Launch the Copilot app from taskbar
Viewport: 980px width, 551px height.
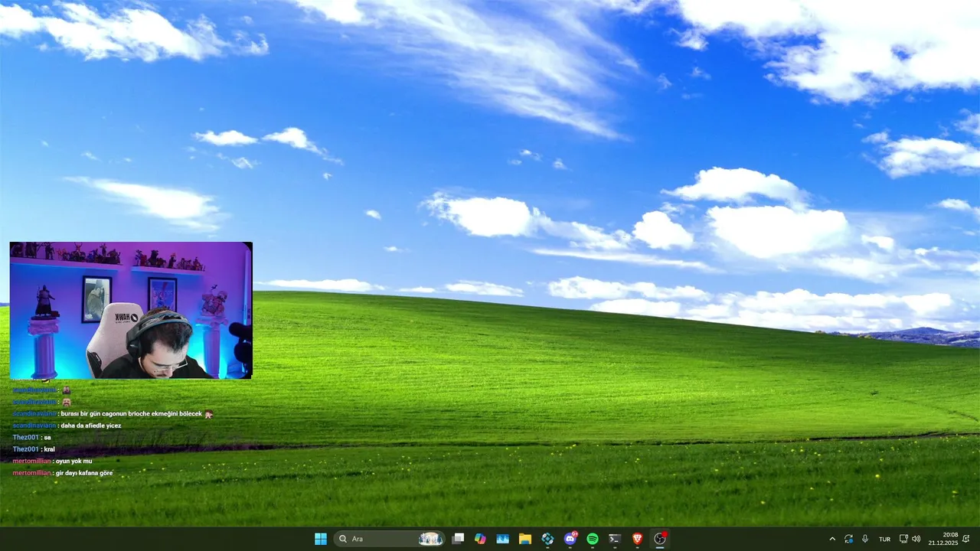point(480,539)
